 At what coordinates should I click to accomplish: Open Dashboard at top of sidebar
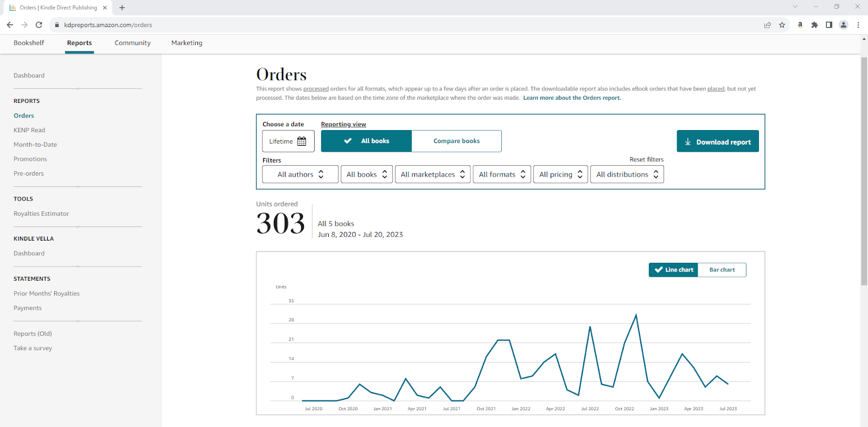click(29, 75)
